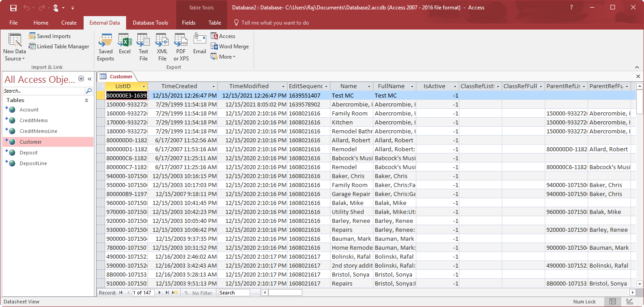This screenshot has width=644, height=307.
Task: Switch to Design View in the status bar
Action: coord(630,302)
